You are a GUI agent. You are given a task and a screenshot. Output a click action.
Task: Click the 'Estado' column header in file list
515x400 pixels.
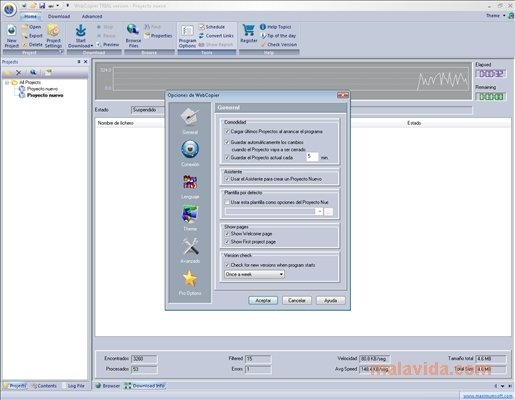tap(414, 123)
